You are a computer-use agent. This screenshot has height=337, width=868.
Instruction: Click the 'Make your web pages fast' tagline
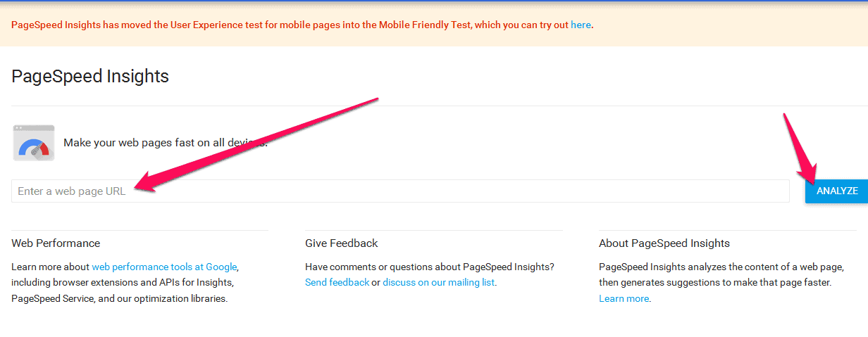tap(165, 143)
